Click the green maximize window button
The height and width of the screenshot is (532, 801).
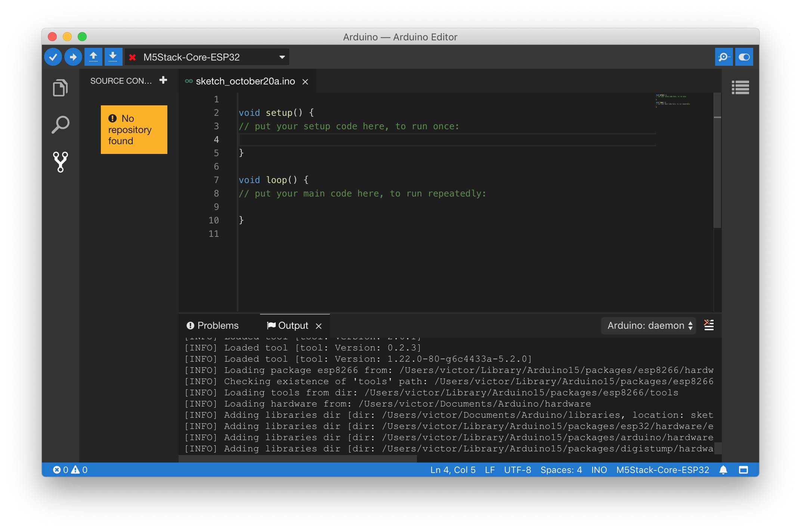tap(82, 37)
